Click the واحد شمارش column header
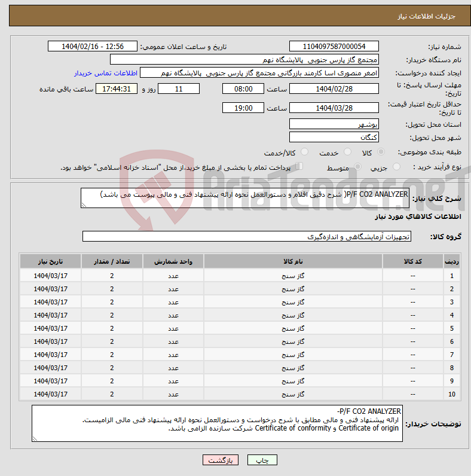This screenshot has height=476, width=471. (173, 261)
